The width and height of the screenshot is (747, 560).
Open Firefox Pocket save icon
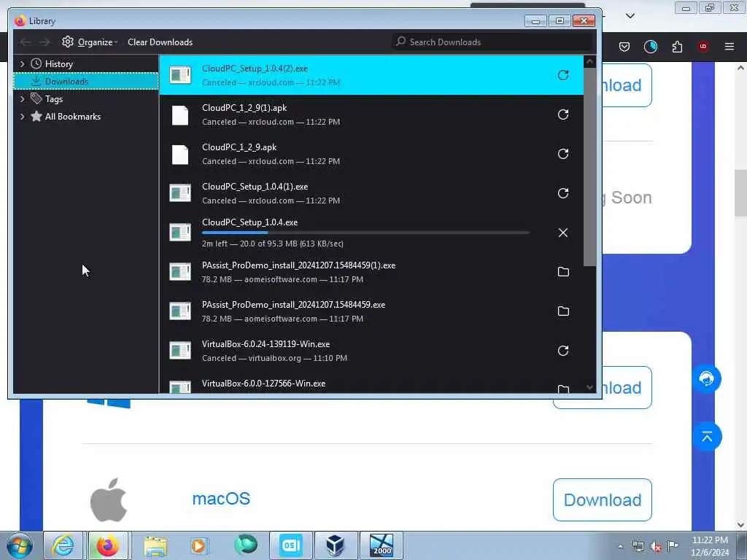point(624,47)
